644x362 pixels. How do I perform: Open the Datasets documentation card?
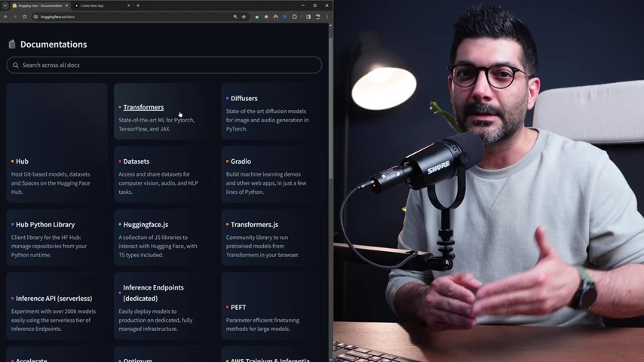tap(164, 175)
